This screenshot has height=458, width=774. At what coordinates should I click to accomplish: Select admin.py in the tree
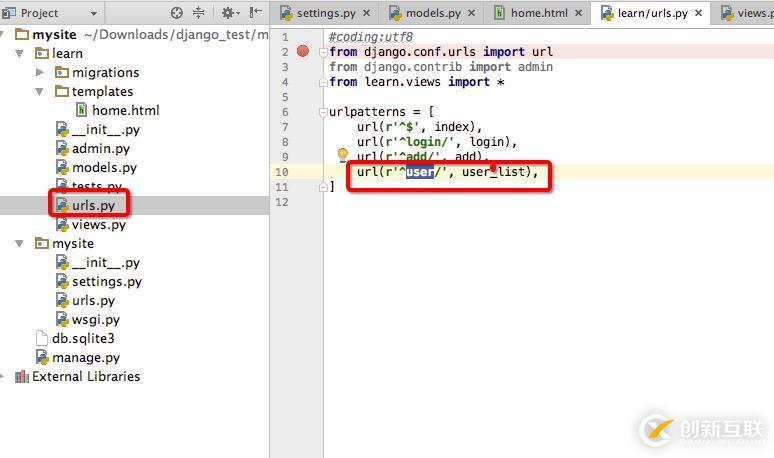point(101,149)
